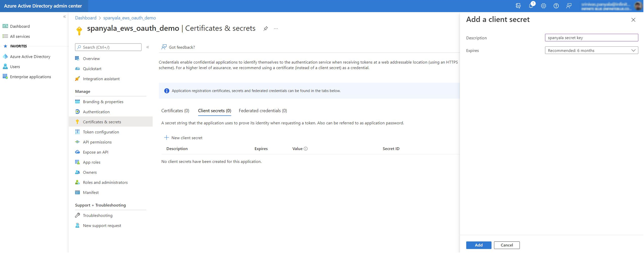Collapse the app menu pane chevron
The image size is (644, 256).
click(147, 47)
